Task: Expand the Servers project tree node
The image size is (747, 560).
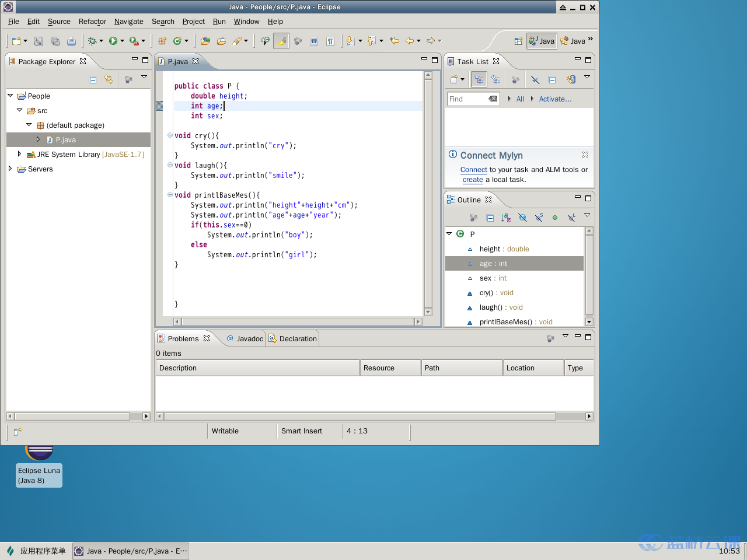Action: (10, 169)
